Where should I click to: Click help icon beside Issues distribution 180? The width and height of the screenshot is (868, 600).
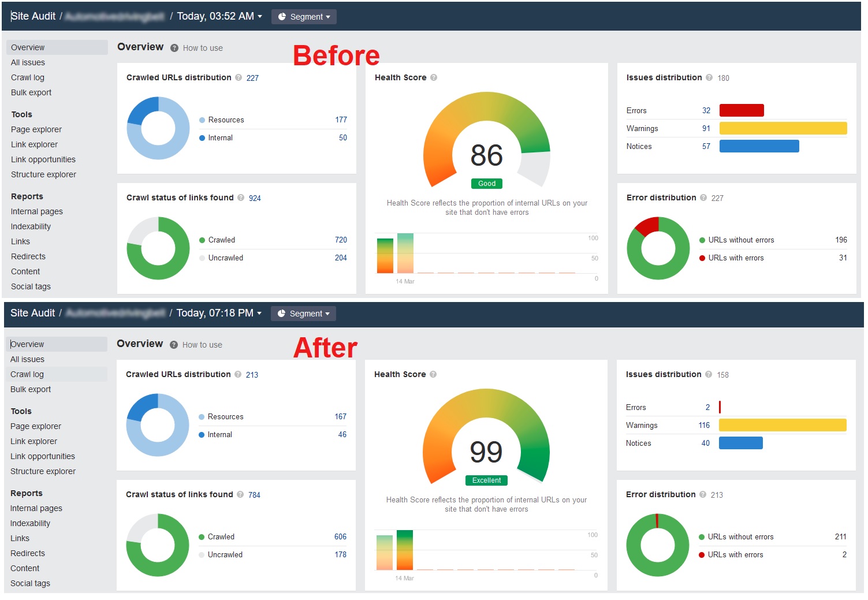pyautogui.click(x=709, y=77)
